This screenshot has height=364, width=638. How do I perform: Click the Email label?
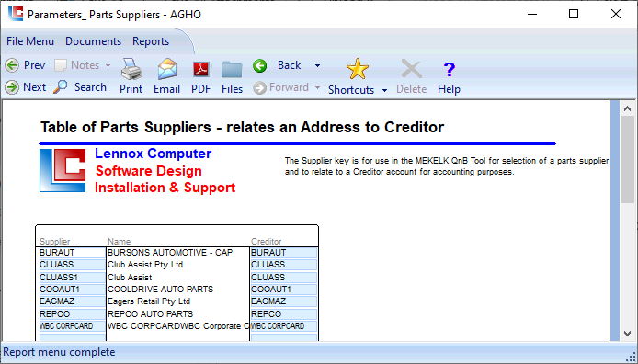tap(166, 89)
